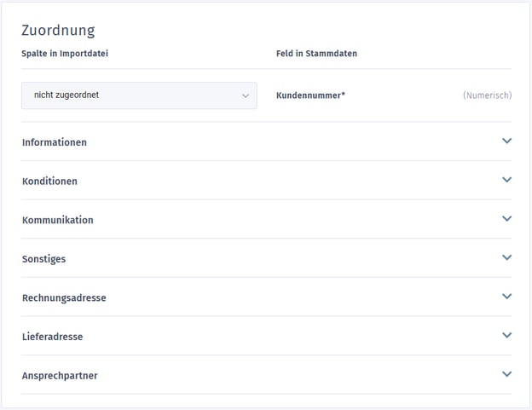Open Kommunikation via its chevron arrow
This screenshot has width=532, height=410.
pyautogui.click(x=506, y=219)
